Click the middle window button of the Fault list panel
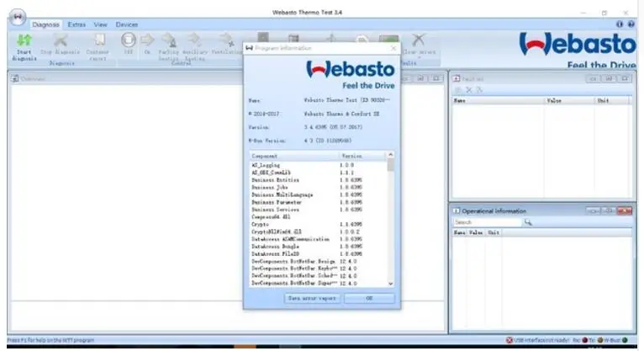 point(609,78)
